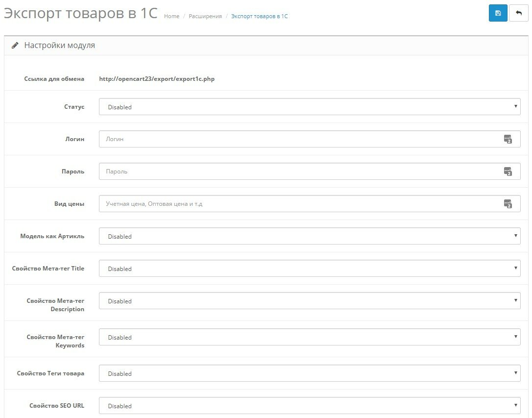Image resolution: width=532 pixels, height=418 pixels.
Task: Click the Экспорт товаров в 1С breadcrumb link
Action: [x=260, y=16]
